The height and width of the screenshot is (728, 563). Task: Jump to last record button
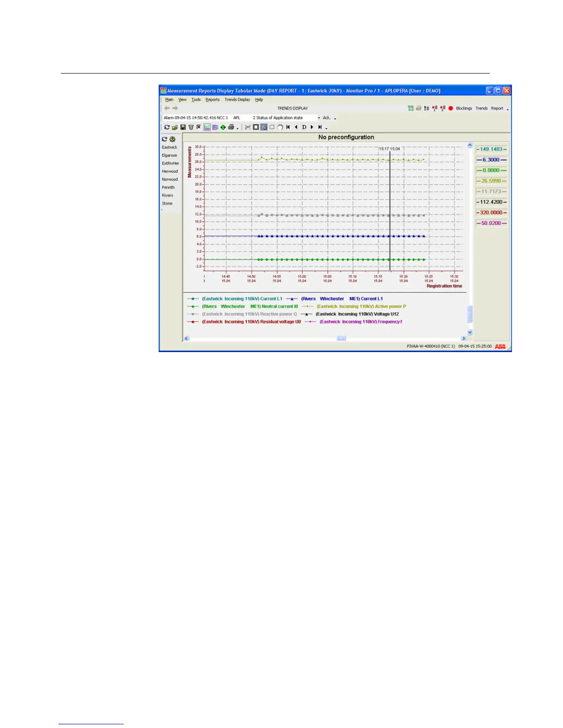320,127
